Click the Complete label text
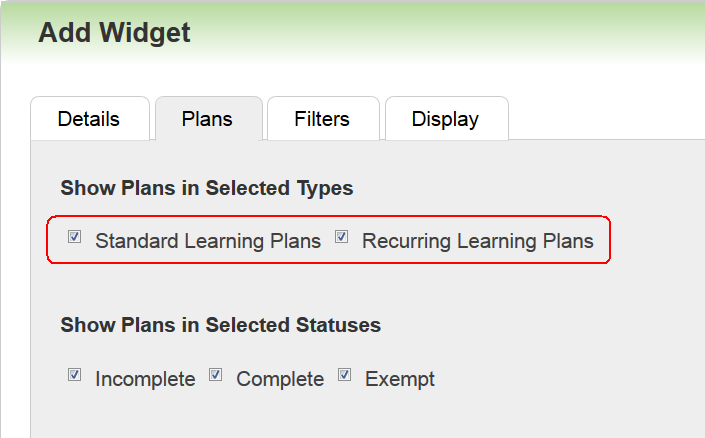Viewport: 705px width, 438px height. [280, 379]
